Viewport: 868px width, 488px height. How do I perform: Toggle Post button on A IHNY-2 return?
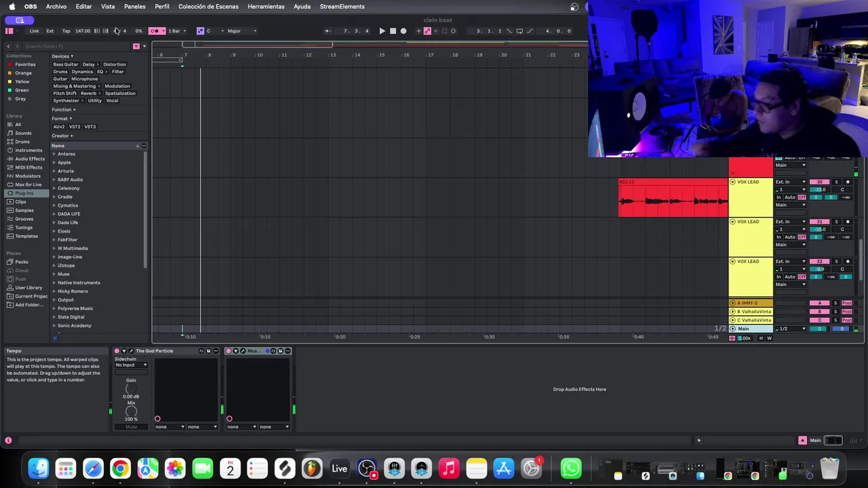coord(847,303)
